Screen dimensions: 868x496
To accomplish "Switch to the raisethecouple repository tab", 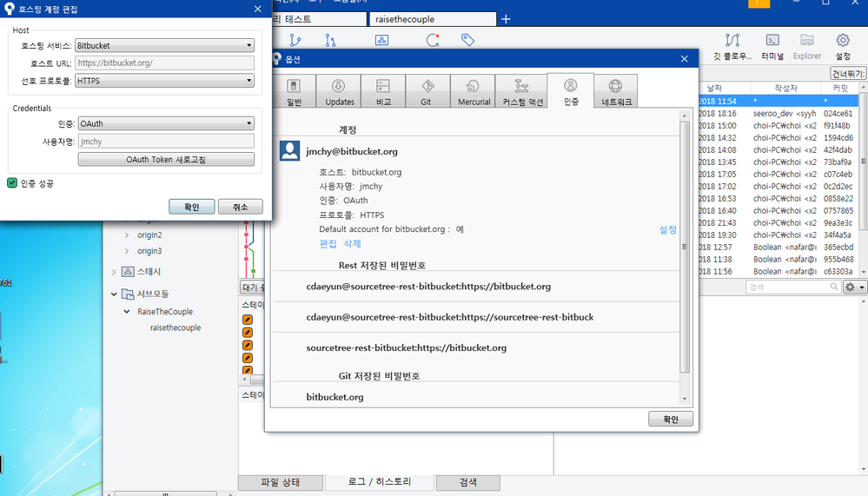I will (x=433, y=19).
